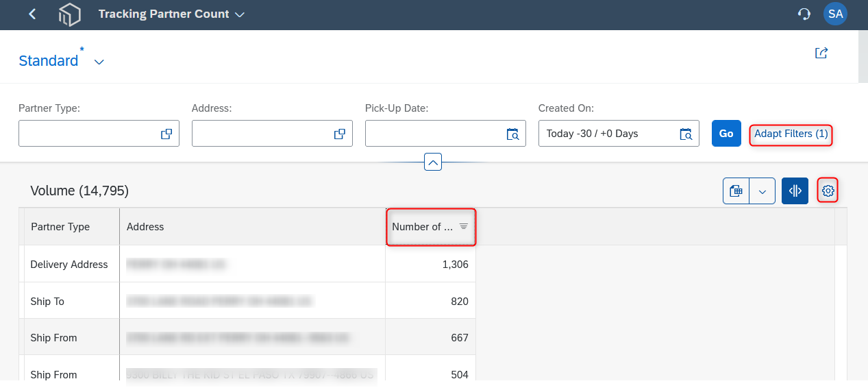The height and width of the screenshot is (390, 868).
Task: Open the company logo home icon
Action: coord(69,14)
